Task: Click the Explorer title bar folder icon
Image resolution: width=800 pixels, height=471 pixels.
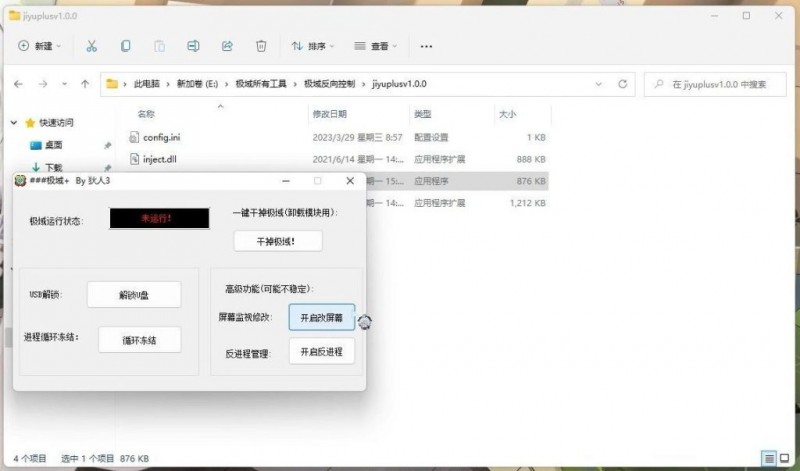Action: [15, 16]
